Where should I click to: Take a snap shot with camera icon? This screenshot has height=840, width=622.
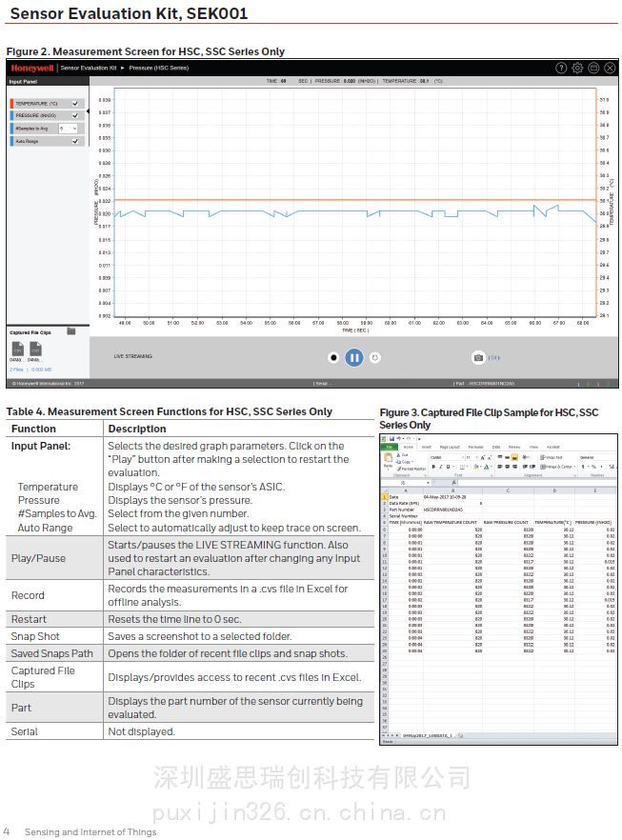pos(478,357)
